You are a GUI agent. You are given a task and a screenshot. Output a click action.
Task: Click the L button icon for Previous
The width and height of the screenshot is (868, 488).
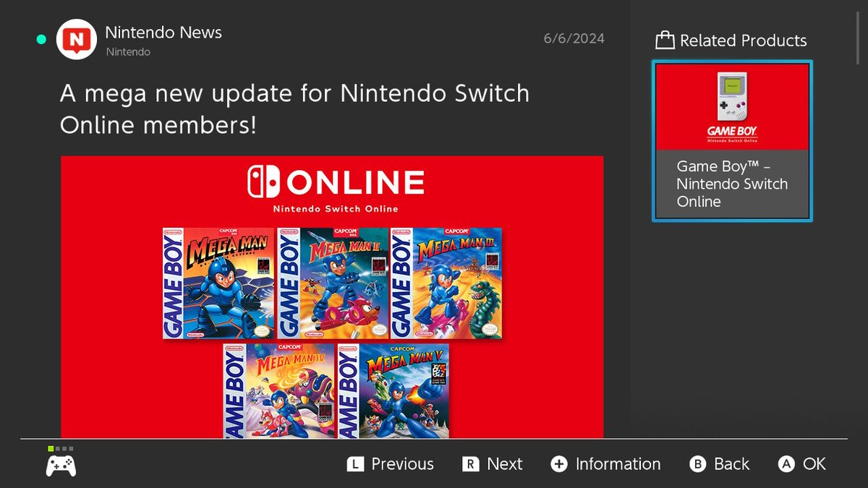pos(354,464)
